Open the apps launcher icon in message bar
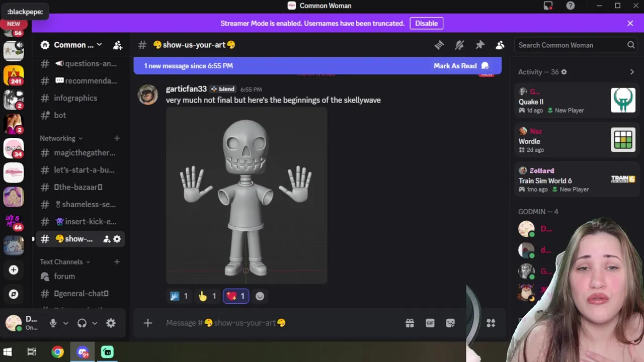644x362 pixels. [x=491, y=323]
